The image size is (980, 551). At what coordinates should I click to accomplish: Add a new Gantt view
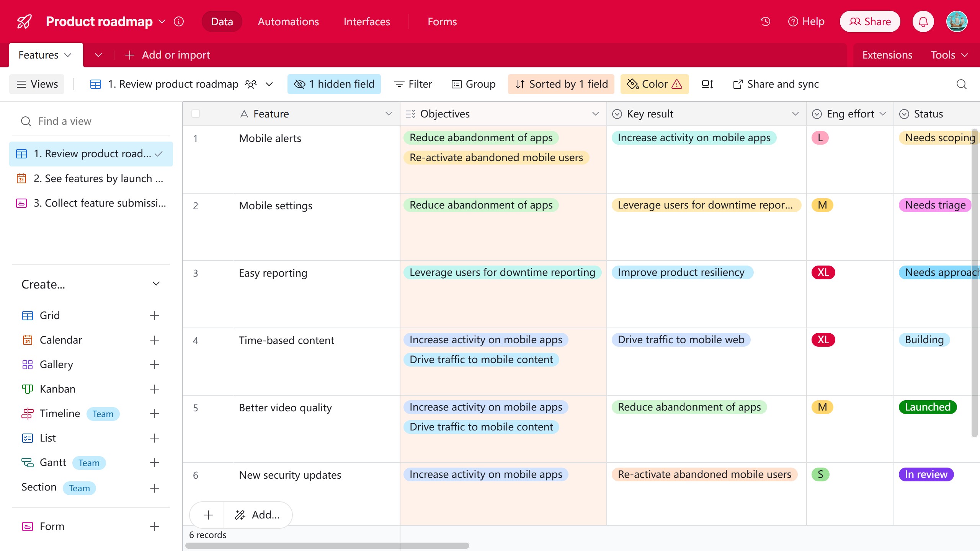(x=154, y=463)
